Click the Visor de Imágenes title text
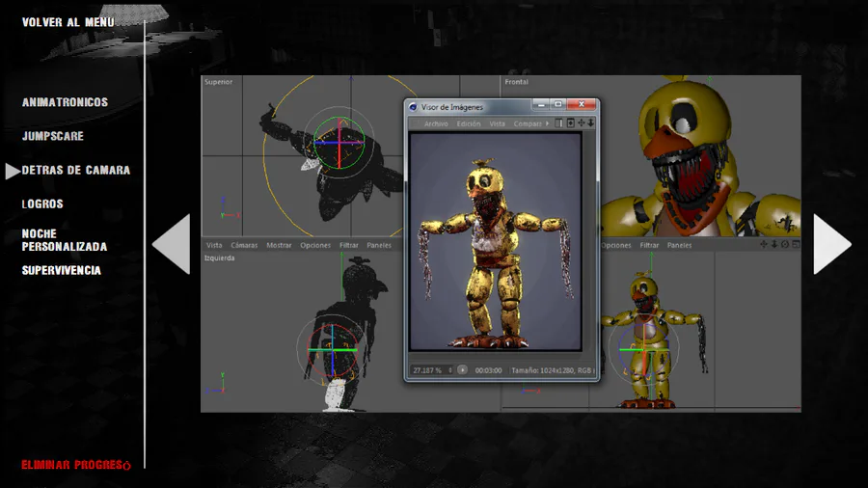This screenshot has height=488, width=868. (x=451, y=107)
